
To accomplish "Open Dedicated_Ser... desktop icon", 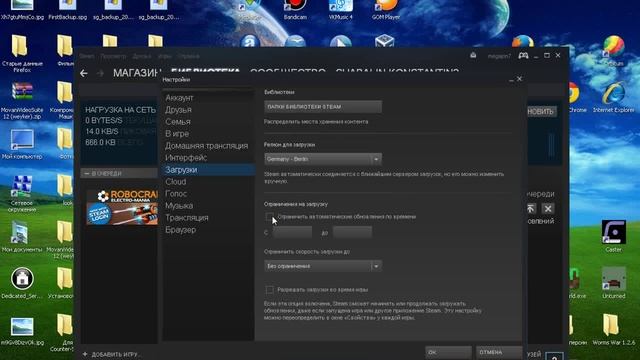I will pyautogui.click(x=22, y=283).
